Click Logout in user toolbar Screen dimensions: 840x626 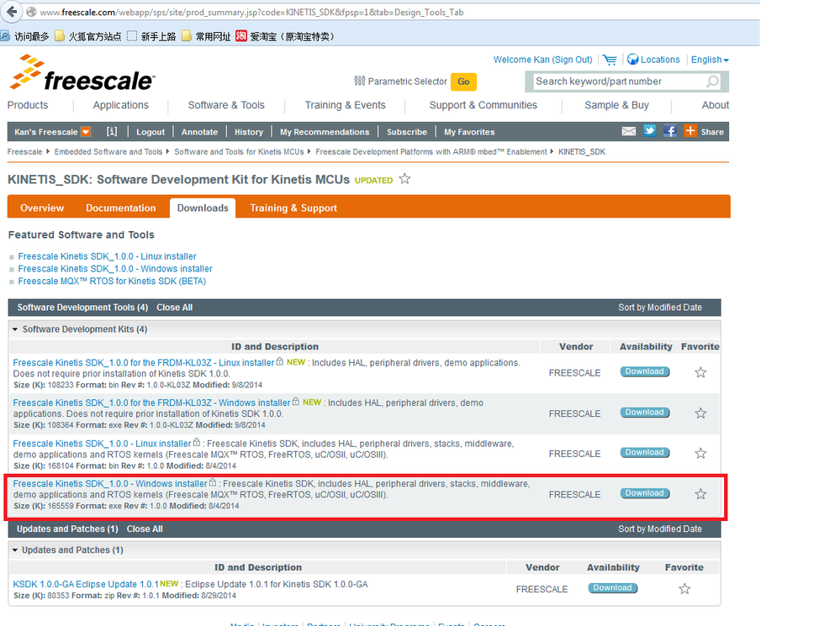(151, 132)
